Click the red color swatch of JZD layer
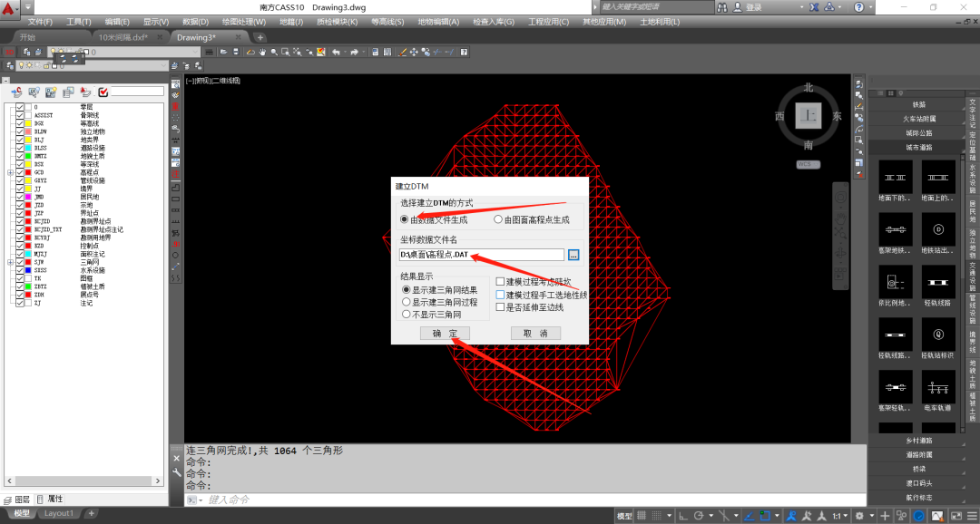 pyautogui.click(x=29, y=205)
